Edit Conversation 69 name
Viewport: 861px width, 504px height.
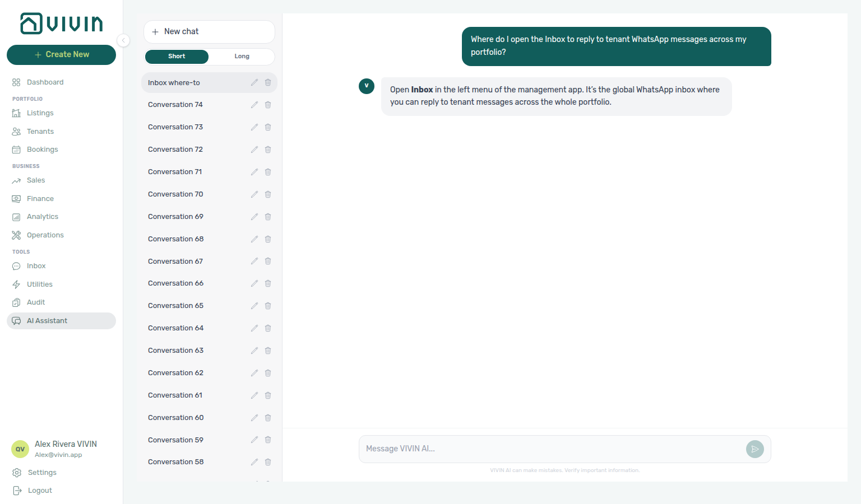(254, 217)
